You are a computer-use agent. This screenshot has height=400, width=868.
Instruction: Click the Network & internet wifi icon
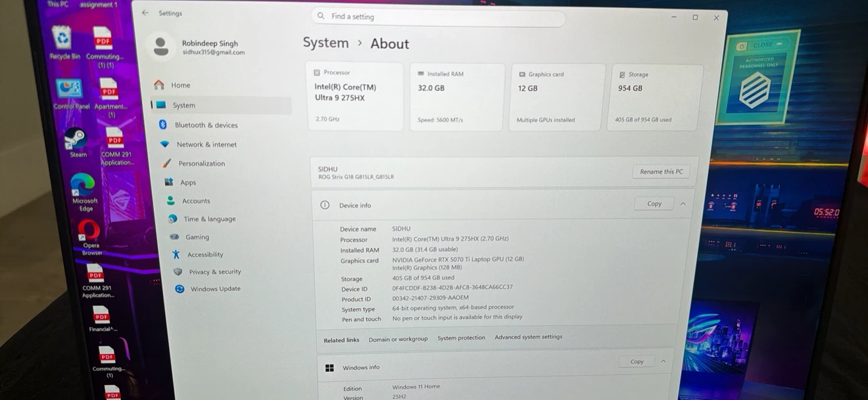pyautogui.click(x=165, y=144)
